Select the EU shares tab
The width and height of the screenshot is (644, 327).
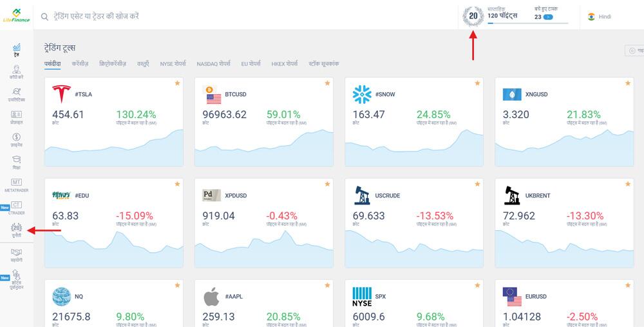[251, 64]
